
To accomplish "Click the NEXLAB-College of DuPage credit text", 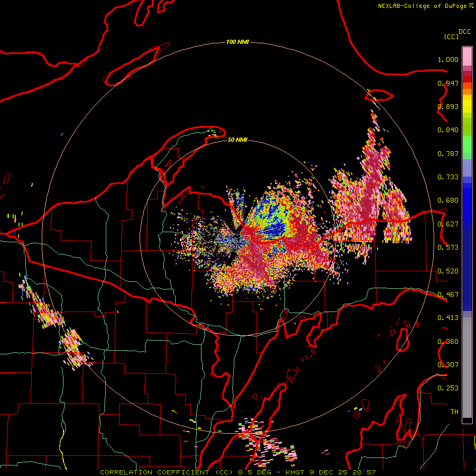I will coord(425,6).
